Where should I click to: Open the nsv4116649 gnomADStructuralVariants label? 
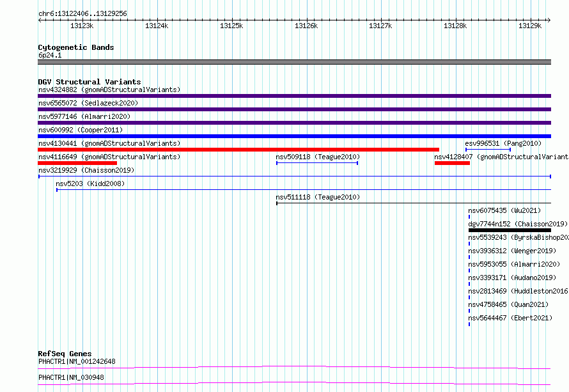pos(109,157)
